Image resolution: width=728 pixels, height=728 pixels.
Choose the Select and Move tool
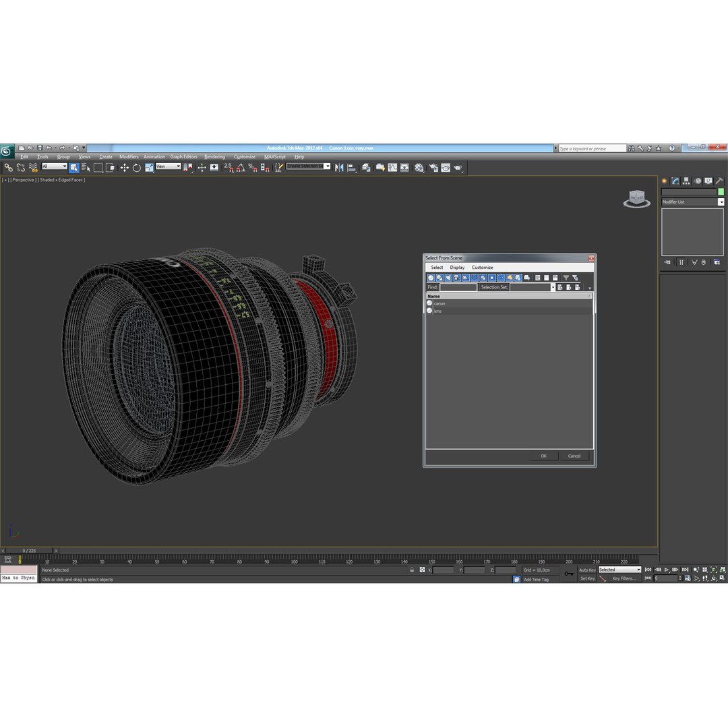pos(125,168)
